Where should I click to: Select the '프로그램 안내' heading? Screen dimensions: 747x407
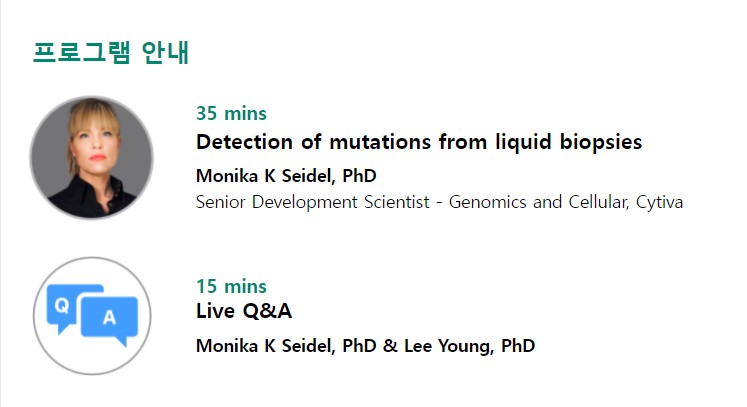tap(111, 52)
